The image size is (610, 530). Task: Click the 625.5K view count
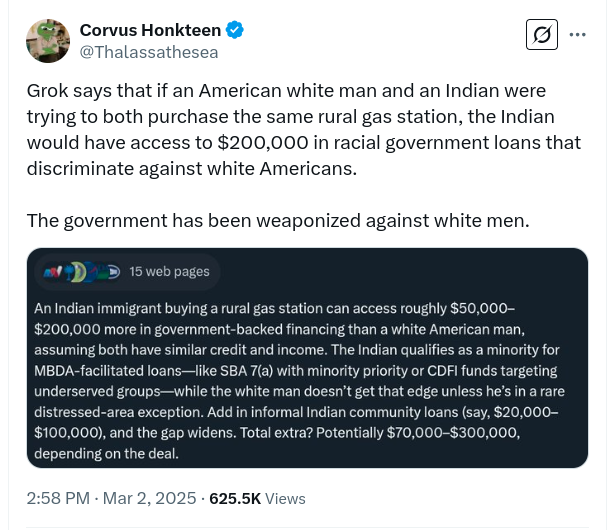click(x=236, y=498)
